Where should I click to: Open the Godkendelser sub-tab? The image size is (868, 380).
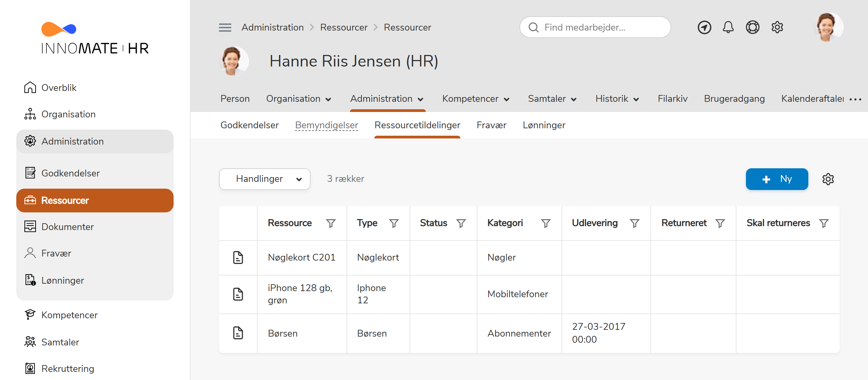(x=250, y=125)
